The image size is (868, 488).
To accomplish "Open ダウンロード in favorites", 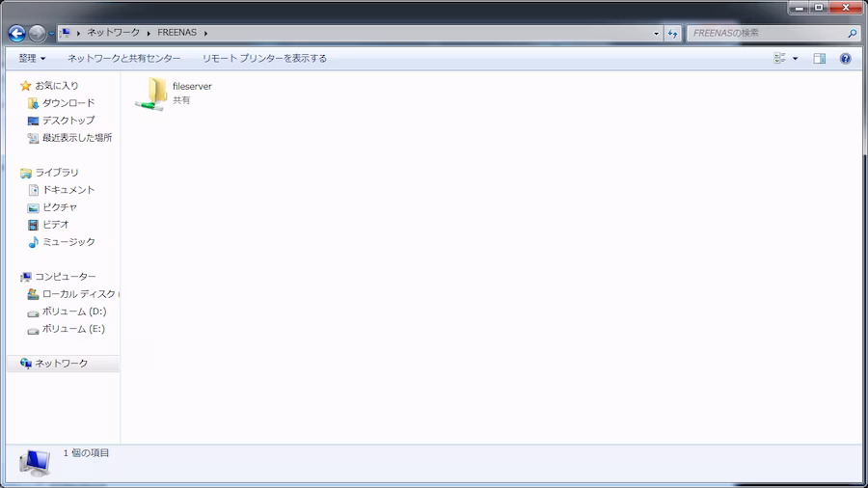I will tap(68, 103).
